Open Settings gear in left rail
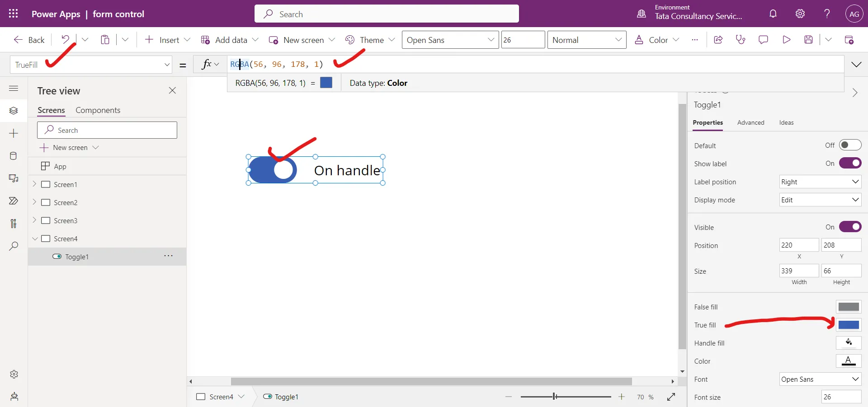Image resolution: width=868 pixels, height=407 pixels. point(14,374)
